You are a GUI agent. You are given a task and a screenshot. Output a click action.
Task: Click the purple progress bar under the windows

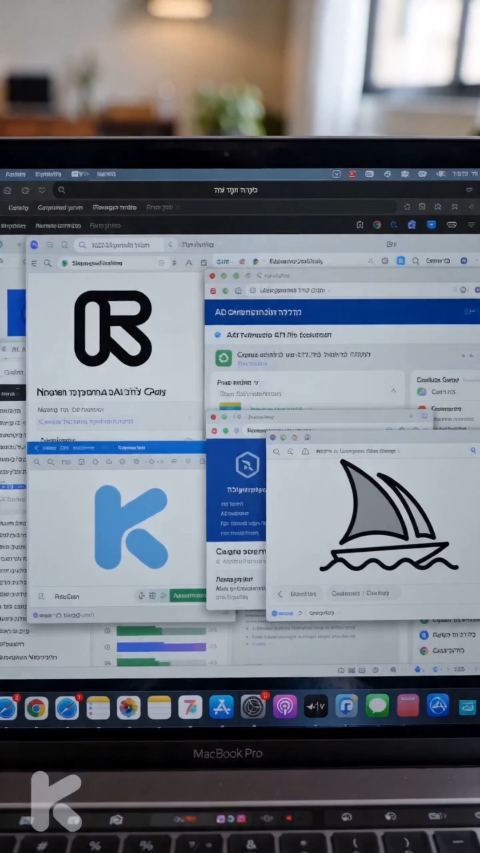162,647
